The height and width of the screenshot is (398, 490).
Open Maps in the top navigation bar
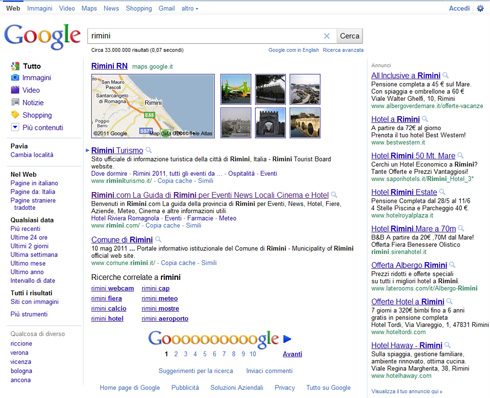[89, 8]
